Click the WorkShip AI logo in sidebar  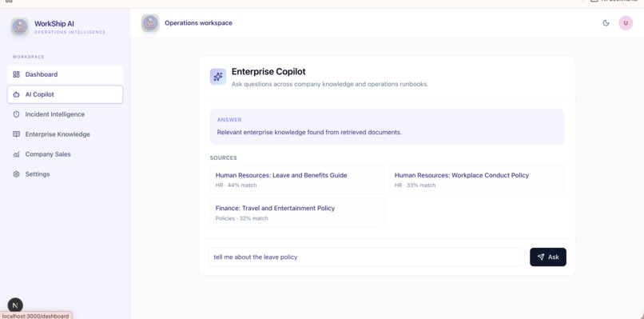point(20,26)
